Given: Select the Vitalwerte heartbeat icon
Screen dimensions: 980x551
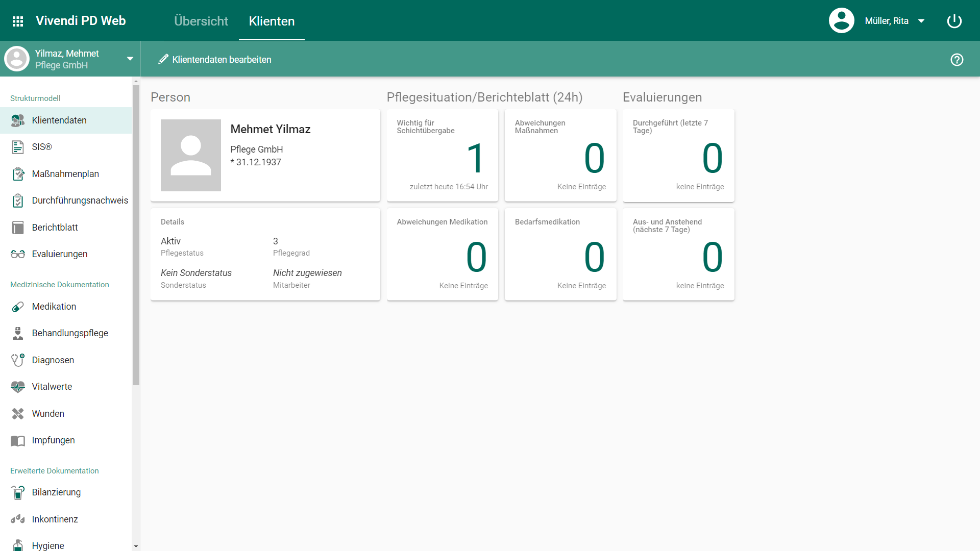Looking at the screenshot, I should [18, 387].
